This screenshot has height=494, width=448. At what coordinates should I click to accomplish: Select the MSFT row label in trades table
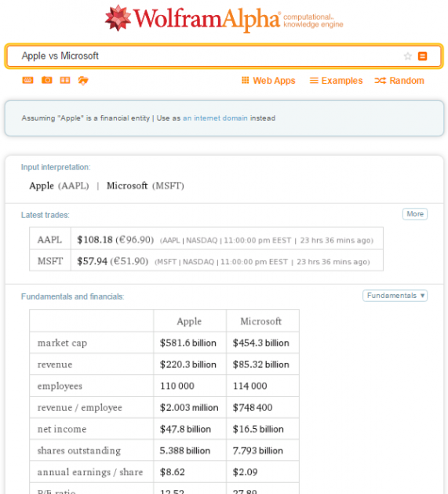[50, 261]
